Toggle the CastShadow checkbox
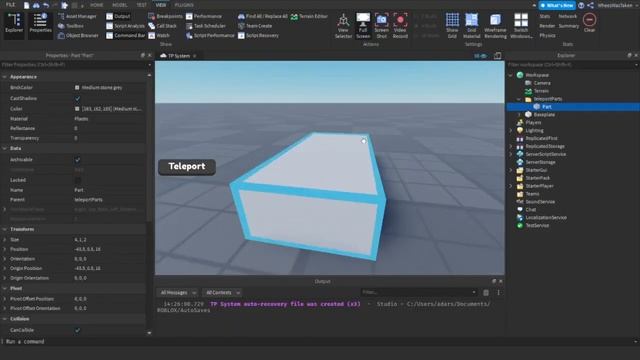 click(78, 98)
